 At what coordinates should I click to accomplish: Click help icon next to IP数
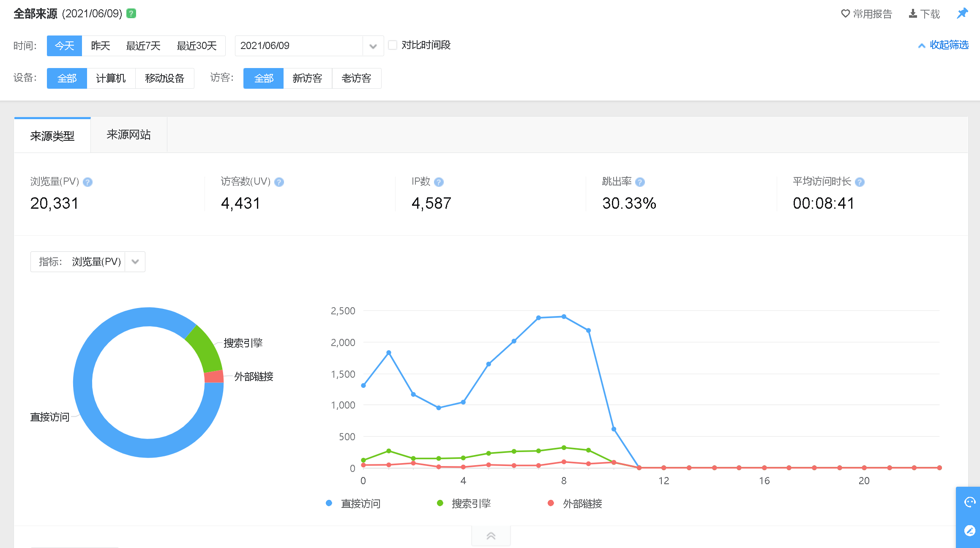[439, 182]
